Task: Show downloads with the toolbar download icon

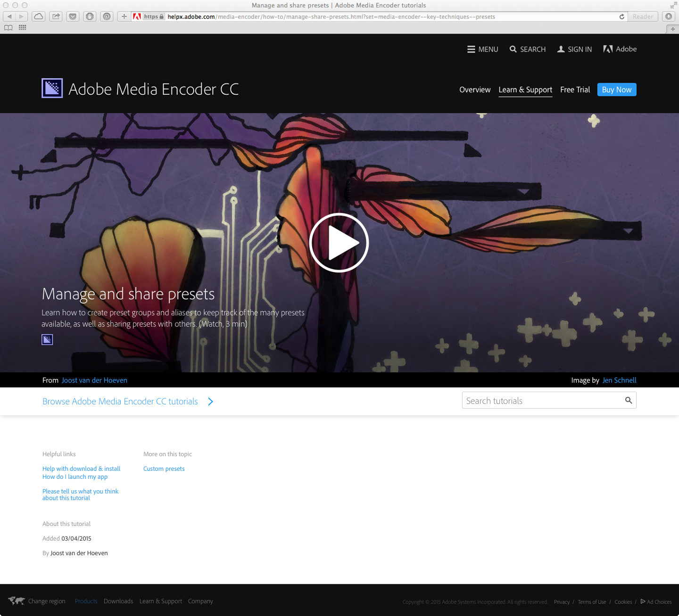Action: pos(669,16)
